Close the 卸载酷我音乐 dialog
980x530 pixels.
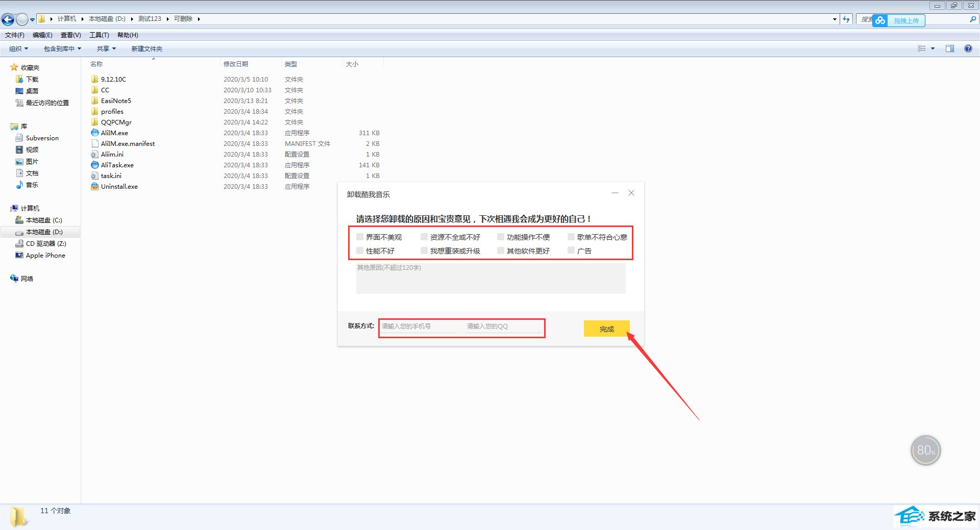(x=631, y=193)
